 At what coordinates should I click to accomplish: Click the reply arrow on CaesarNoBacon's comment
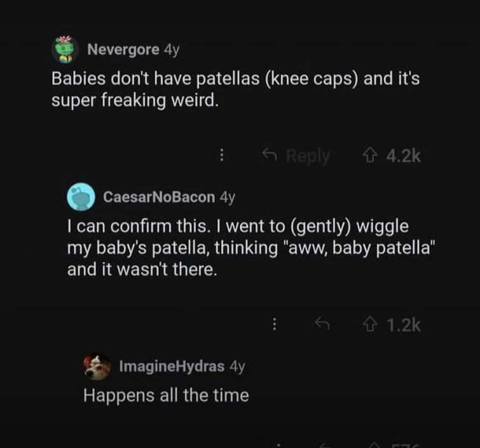pos(322,325)
